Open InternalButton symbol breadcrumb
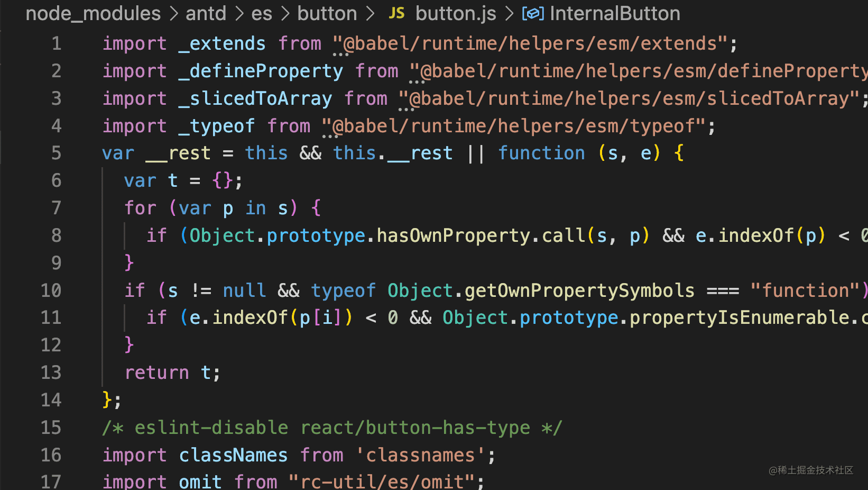This screenshot has height=490, width=868. pos(615,13)
